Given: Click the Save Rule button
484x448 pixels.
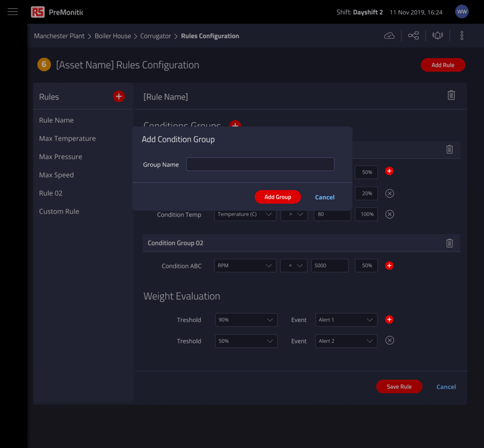Looking at the screenshot, I should pos(399,387).
